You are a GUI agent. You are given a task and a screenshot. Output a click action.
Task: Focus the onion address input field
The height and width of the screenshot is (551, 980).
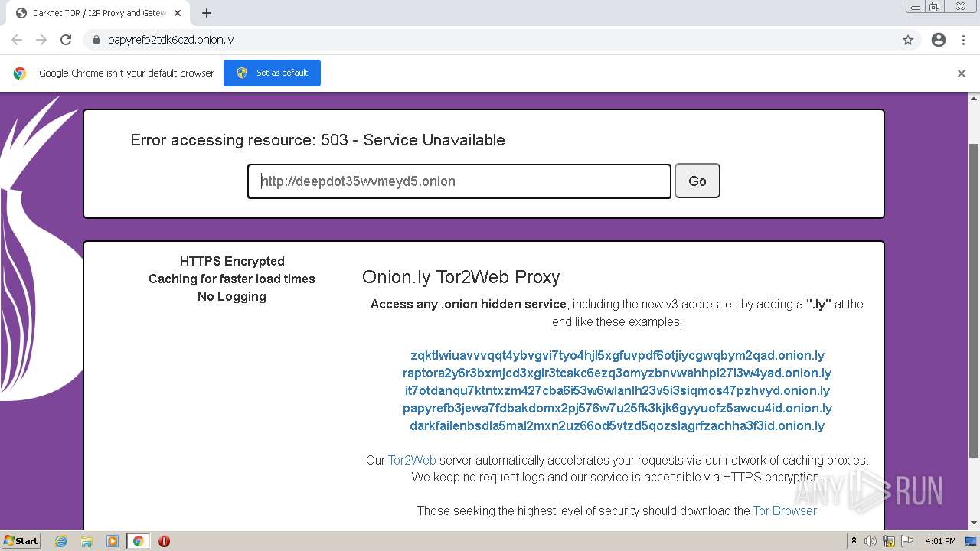tap(459, 181)
